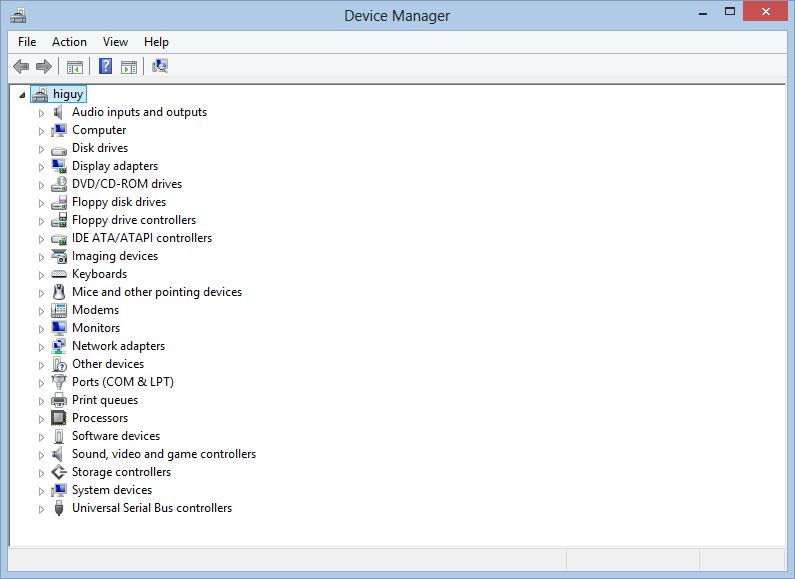Click the Back arrow toolbar icon
The height and width of the screenshot is (579, 795).
(x=21, y=66)
